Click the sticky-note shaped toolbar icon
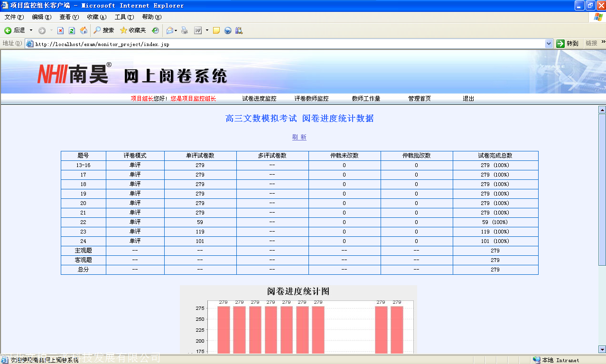This screenshot has height=364, width=606. [216, 30]
